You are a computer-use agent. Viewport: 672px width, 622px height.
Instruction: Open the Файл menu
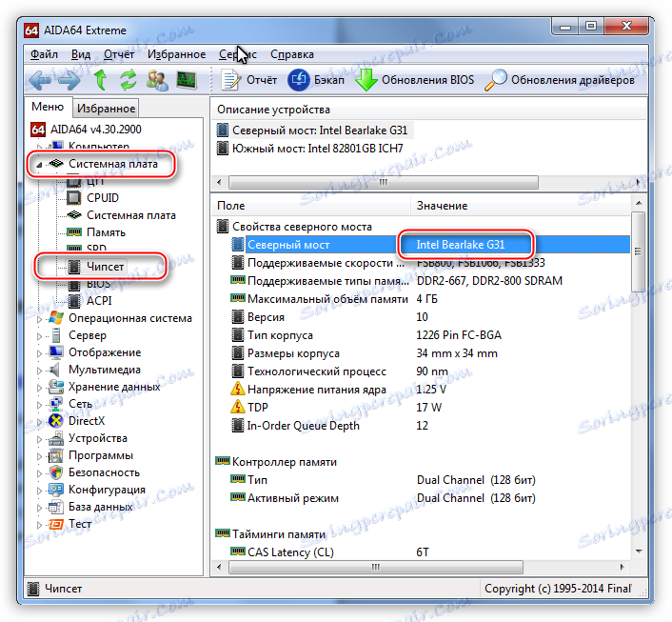coord(44,54)
